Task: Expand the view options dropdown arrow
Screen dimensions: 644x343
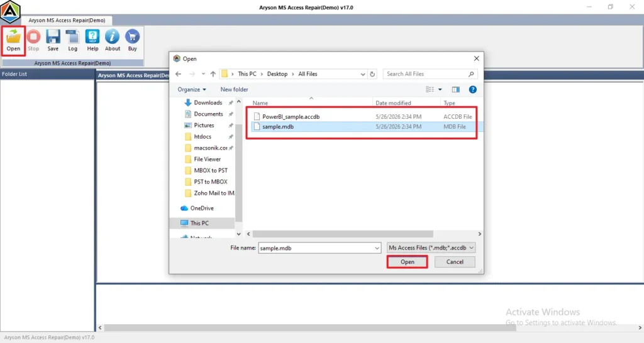Action: (440, 89)
